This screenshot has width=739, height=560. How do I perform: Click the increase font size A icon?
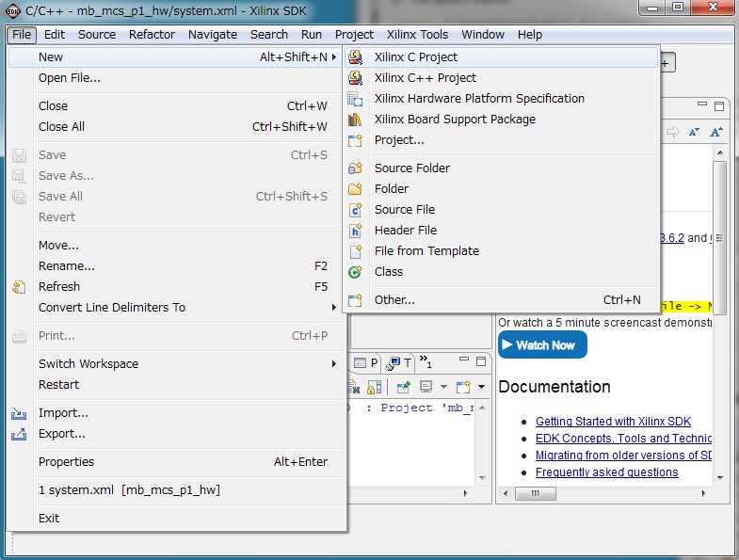click(x=716, y=132)
